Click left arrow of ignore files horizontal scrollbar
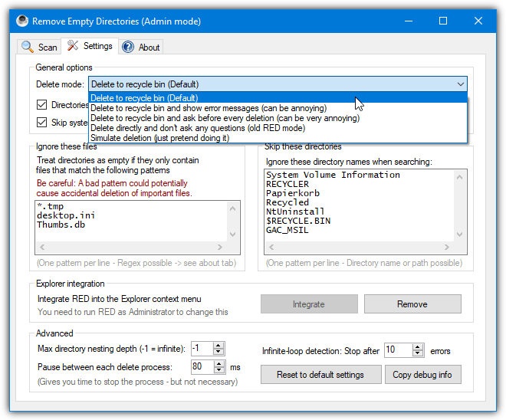Viewport: 506px width, 420px height. click(42, 247)
